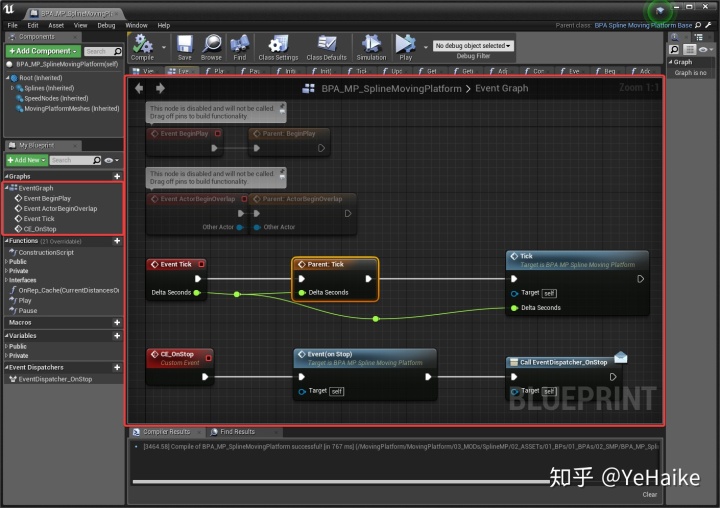Open the Debug menu
Image resolution: width=720 pixels, height=508 pixels.
[x=106, y=25]
